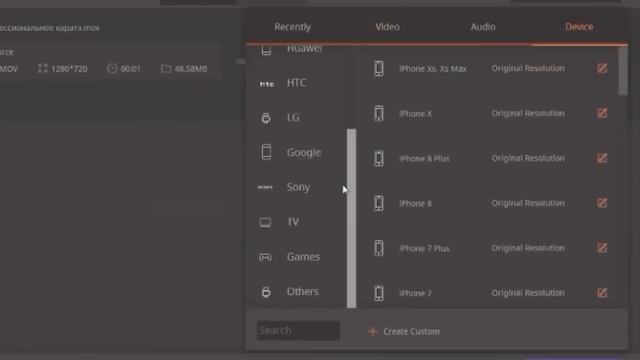Click the Create Custom button

coord(404,331)
